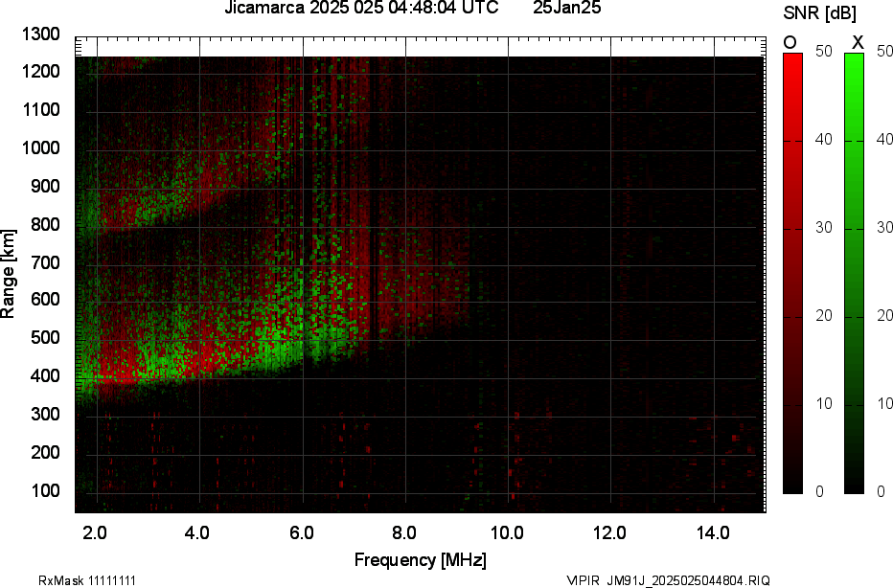The height and width of the screenshot is (588, 893).
Task: Click the 30 label on the O color bar
Action: [824, 227]
